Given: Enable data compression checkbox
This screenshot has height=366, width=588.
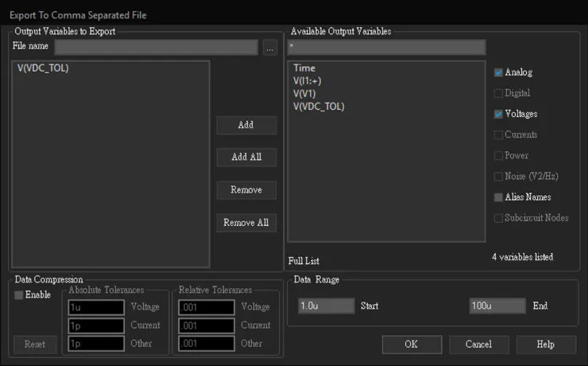Looking at the screenshot, I should click(18, 295).
